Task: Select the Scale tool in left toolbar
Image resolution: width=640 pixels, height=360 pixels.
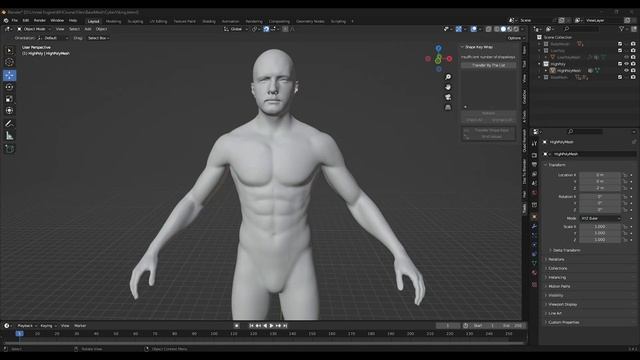Action: [9, 99]
